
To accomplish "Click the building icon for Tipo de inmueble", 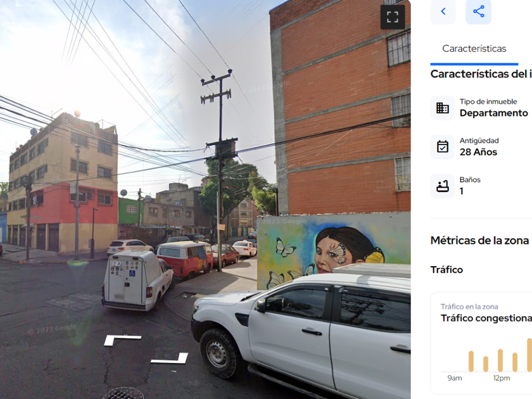I will coord(443,108).
